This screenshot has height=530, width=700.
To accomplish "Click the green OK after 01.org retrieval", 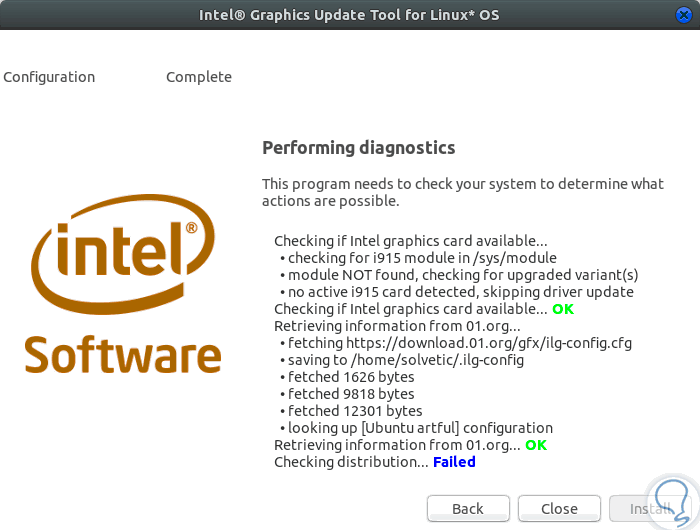I will click(x=536, y=445).
